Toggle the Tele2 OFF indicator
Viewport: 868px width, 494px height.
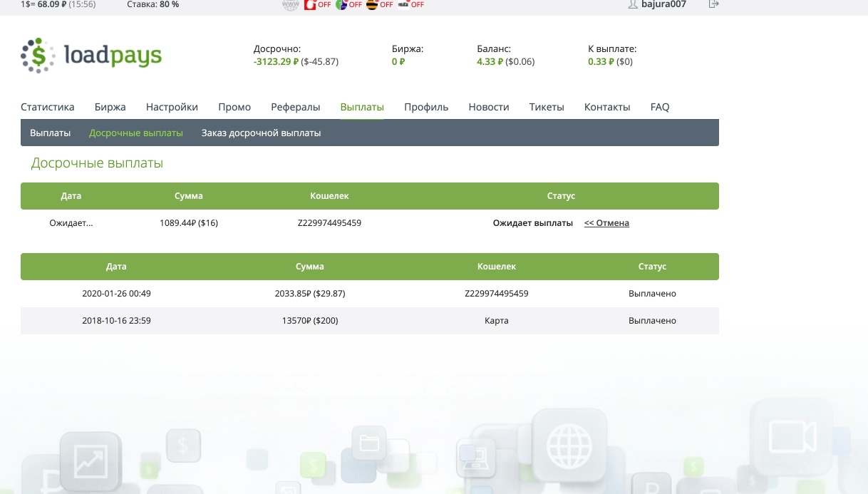[x=410, y=5]
